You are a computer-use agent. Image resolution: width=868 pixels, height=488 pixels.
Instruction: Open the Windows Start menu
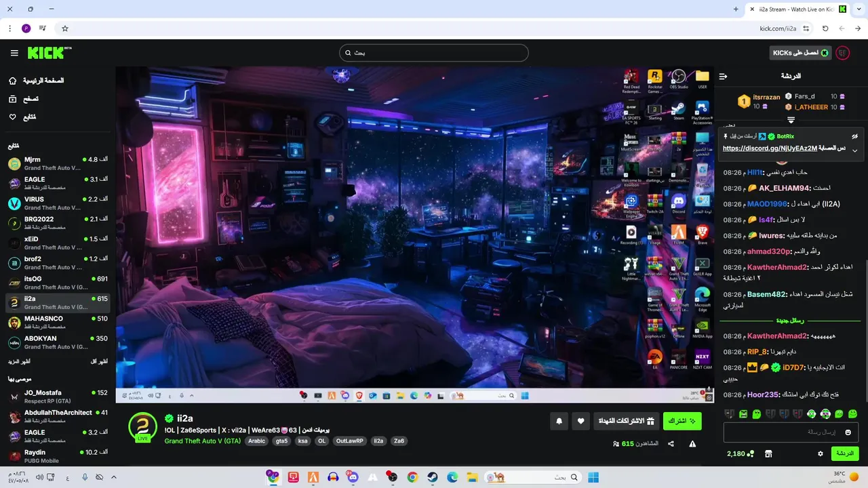pos(593,477)
